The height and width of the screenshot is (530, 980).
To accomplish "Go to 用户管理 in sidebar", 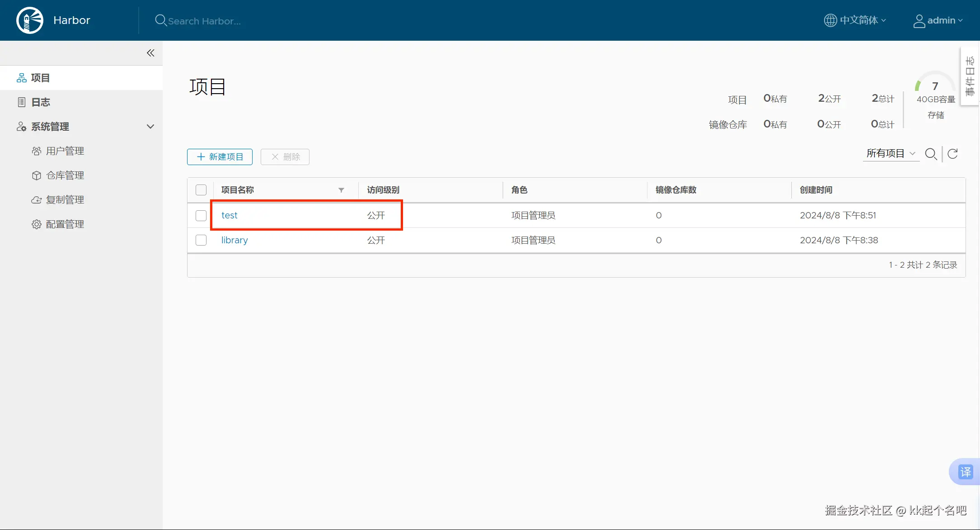I will pyautogui.click(x=65, y=151).
